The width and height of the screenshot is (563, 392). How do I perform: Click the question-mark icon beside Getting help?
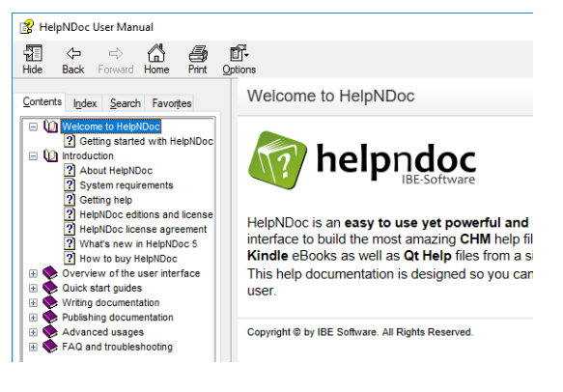click(x=70, y=200)
